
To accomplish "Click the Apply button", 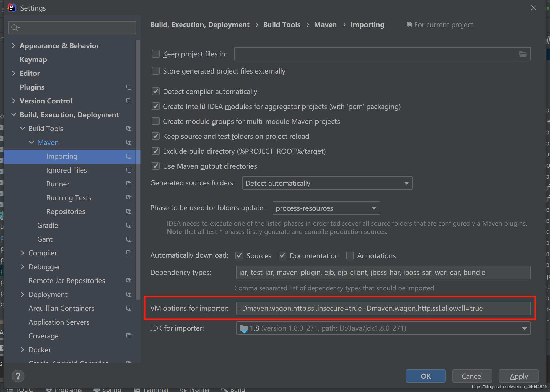I will (518, 376).
